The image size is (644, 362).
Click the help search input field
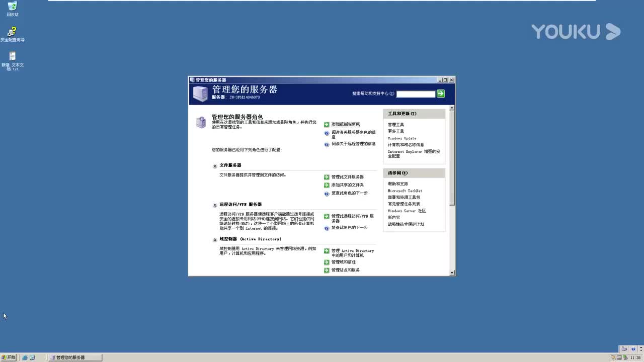click(416, 94)
